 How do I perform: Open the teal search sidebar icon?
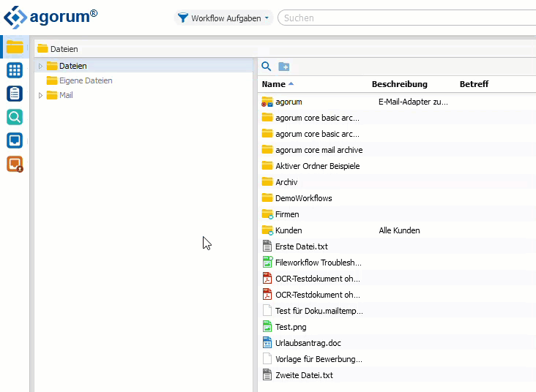click(15, 117)
